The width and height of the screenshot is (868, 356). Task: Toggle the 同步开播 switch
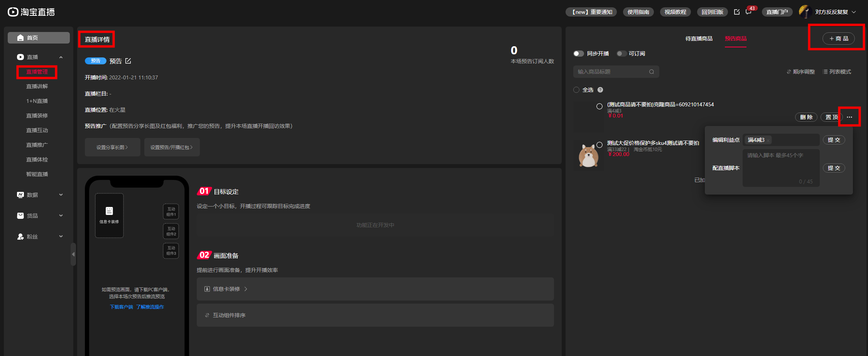pyautogui.click(x=579, y=54)
